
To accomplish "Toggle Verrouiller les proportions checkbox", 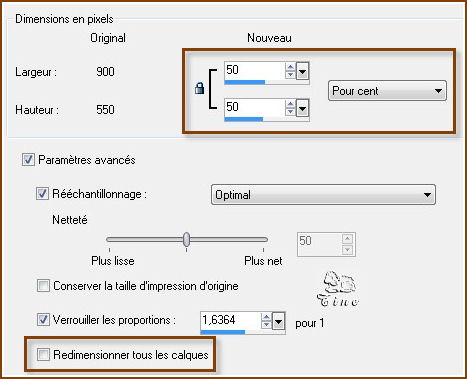I will 43,320.
